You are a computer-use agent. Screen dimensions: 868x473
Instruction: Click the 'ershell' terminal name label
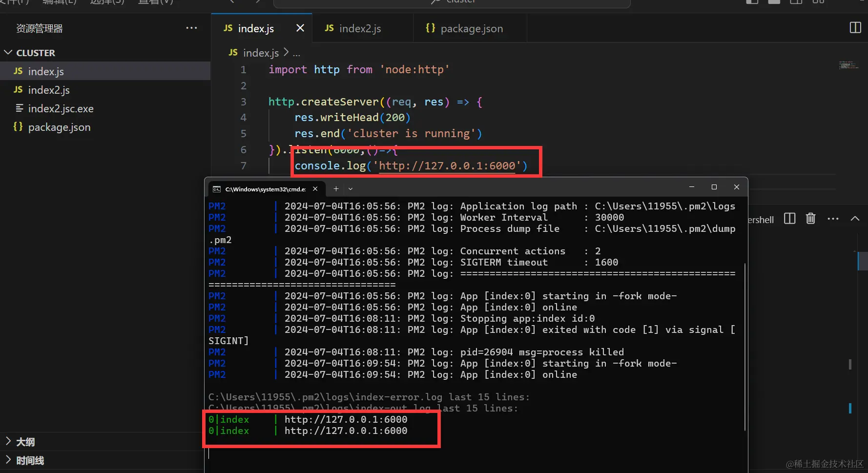click(x=761, y=220)
